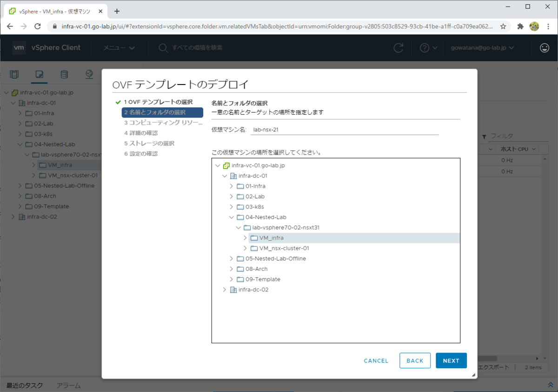Select 01-Infra folder in dialog tree
558x392 pixels.
pos(252,186)
